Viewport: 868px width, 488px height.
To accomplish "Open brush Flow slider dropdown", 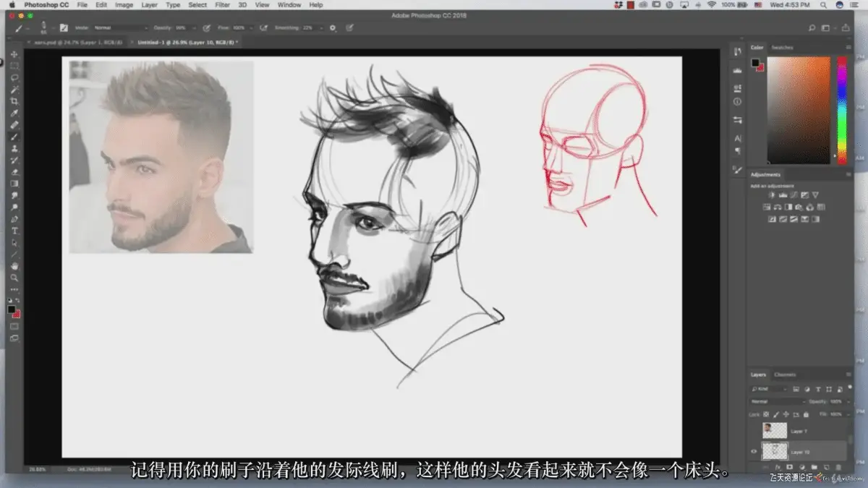I will point(250,28).
